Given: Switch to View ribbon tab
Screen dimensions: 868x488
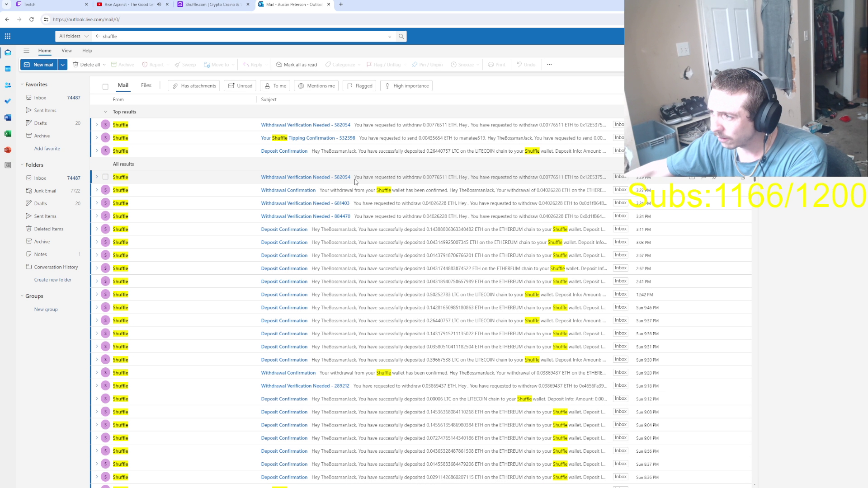Looking at the screenshot, I should (x=66, y=51).
